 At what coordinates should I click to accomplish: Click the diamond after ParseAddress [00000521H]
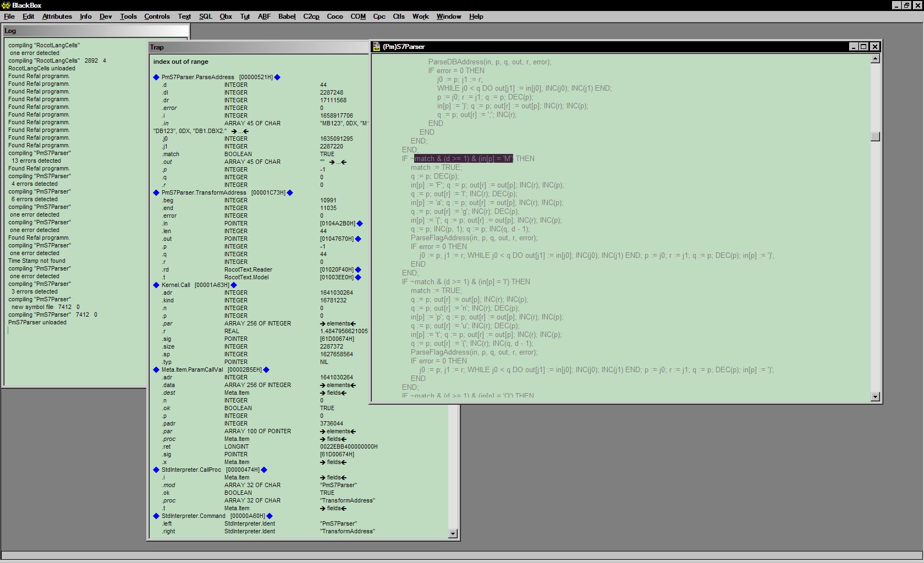tap(277, 78)
